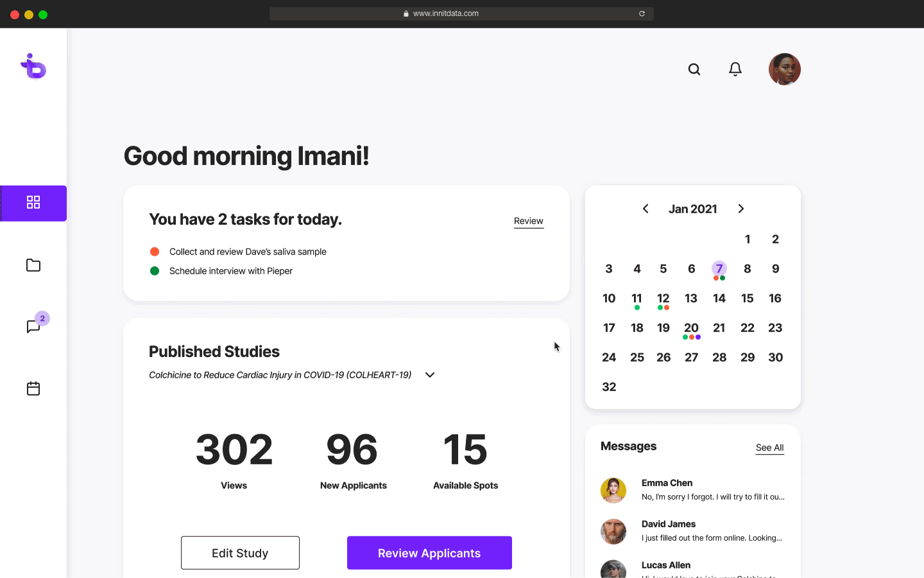This screenshot has width=924, height=578.
Task: Click the orange dot beside saliva sample task
Action: (x=155, y=252)
